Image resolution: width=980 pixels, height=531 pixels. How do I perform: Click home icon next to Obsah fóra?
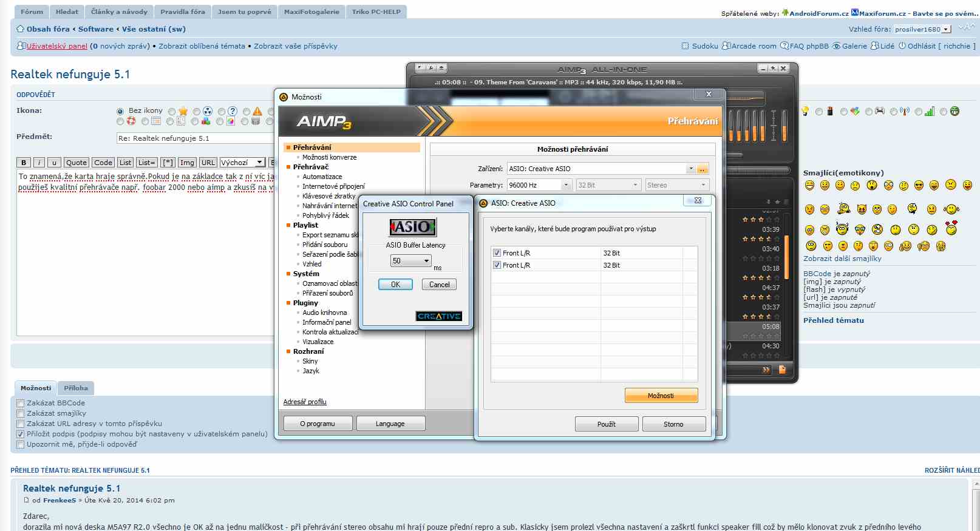click(x=20, y=29)
